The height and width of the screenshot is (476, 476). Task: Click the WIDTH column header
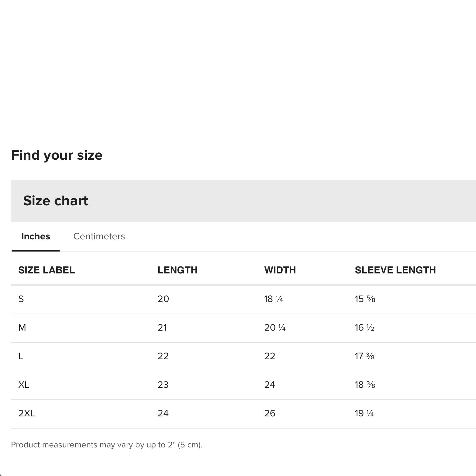pos(280,270)
